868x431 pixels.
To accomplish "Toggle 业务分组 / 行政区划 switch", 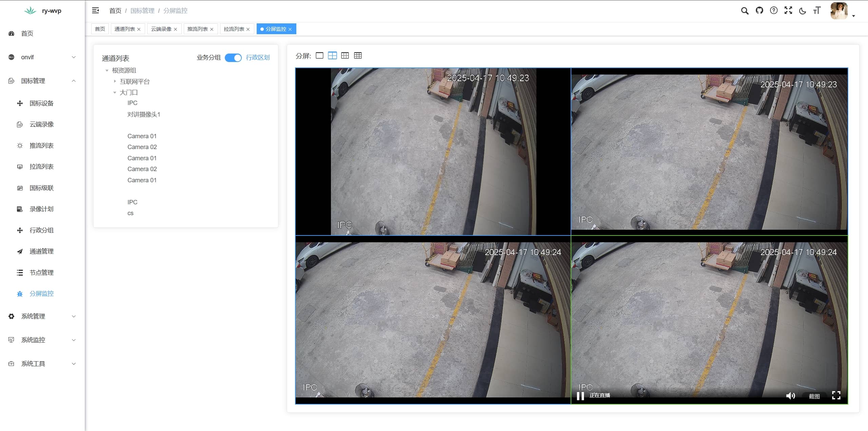I will pyautogui.click(x=233, y=58).
